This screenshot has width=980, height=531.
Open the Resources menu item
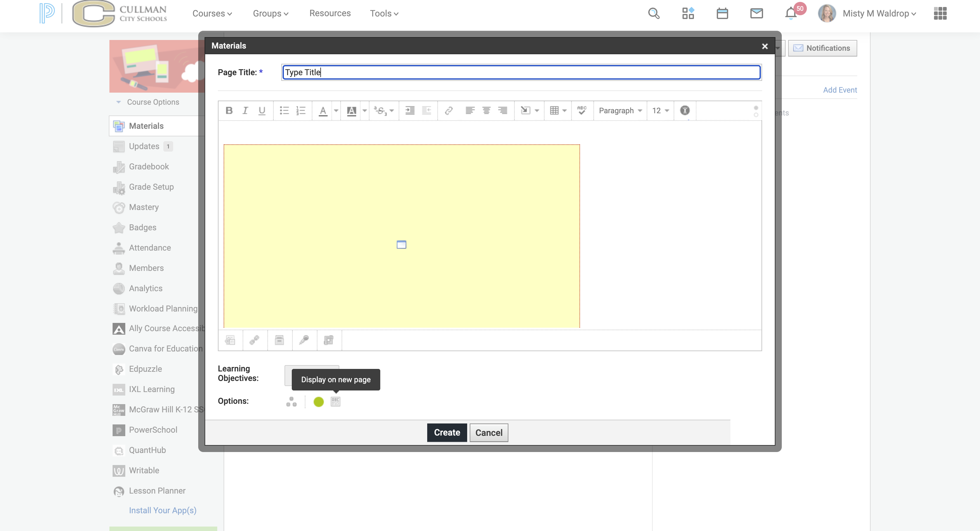[330, 13]
